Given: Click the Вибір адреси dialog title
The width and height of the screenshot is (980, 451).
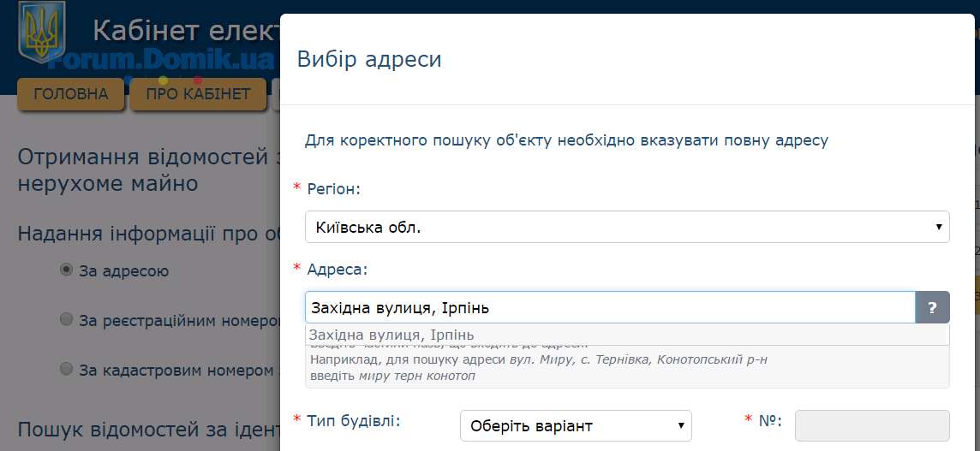Looking at the screenshot, I should coord(369,59).
